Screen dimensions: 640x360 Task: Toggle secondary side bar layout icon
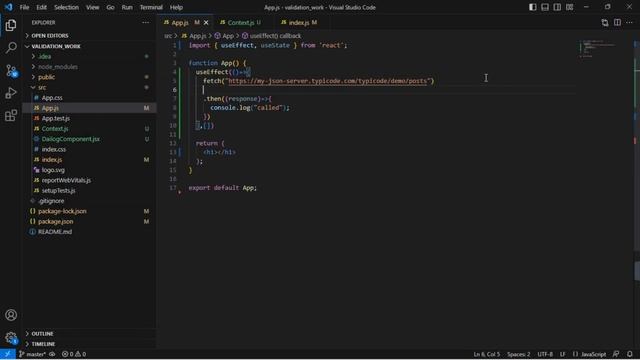(557, 7)
